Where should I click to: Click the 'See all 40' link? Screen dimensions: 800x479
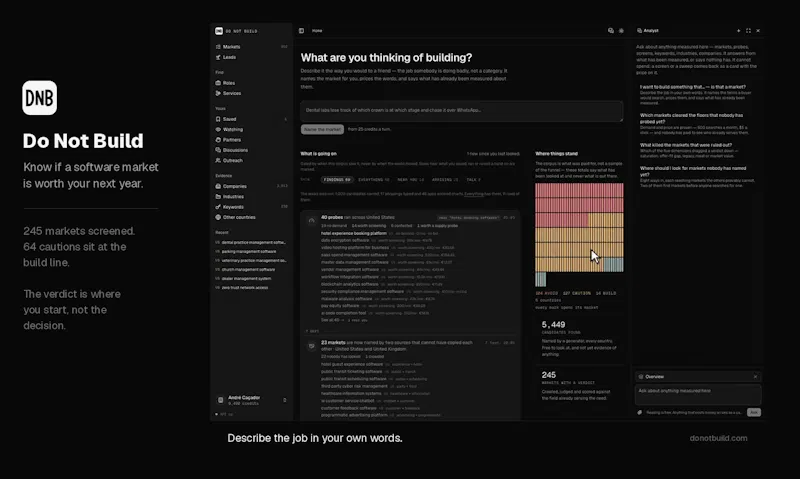[x=332, y=320]
